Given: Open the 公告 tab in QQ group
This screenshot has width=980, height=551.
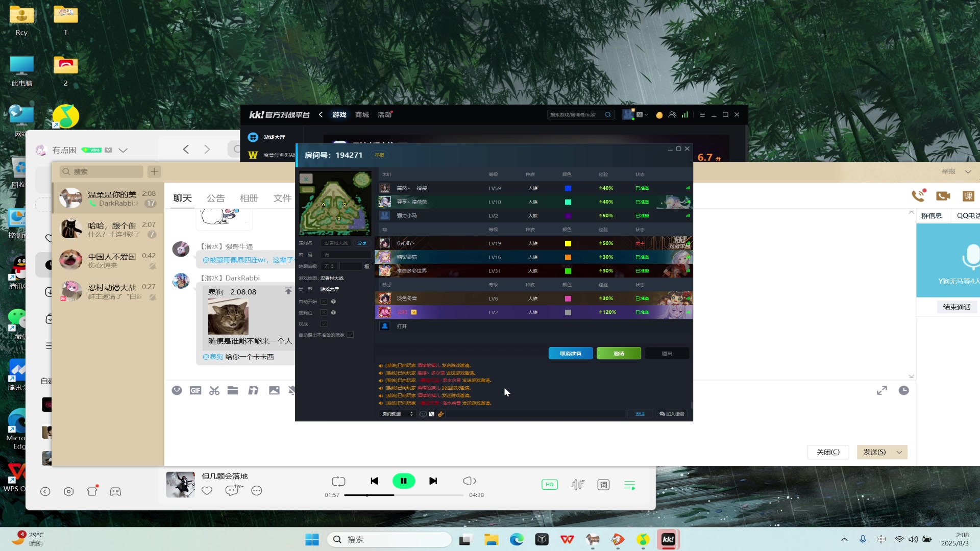Looking at the screenshot, I should pyautogui.click(x=215, y=198).
